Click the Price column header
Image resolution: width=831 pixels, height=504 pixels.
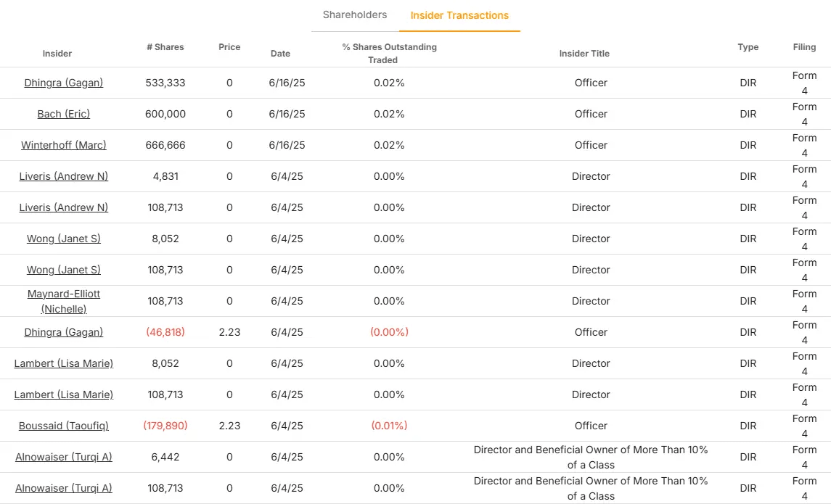(229, 47)
